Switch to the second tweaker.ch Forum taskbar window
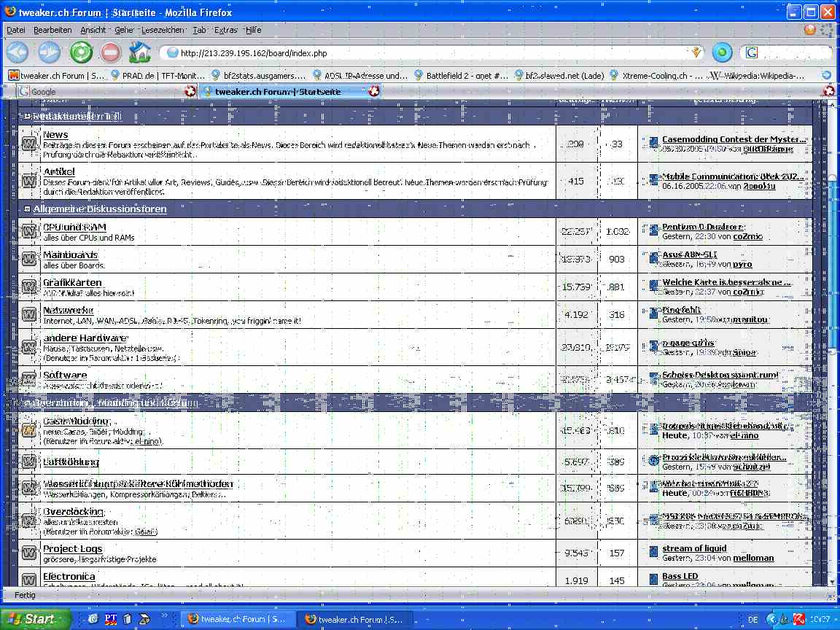Viewport: 840px width, 630px height. (x=354, y=619)
